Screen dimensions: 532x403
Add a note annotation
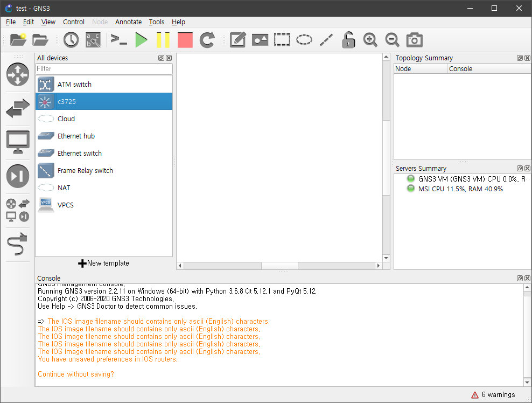(x=237, y=40)
